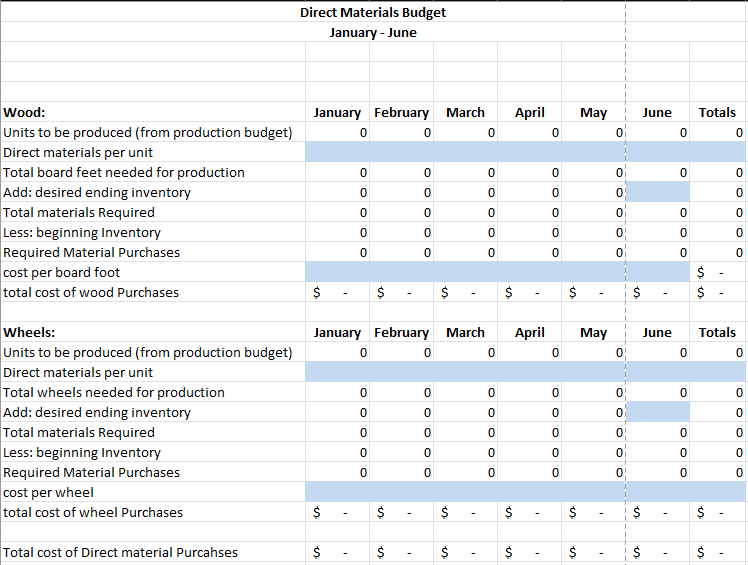This screenshot has width=748, height=565.
Task: Select Wood January units to be produced cell
Action: pos(337,133)
